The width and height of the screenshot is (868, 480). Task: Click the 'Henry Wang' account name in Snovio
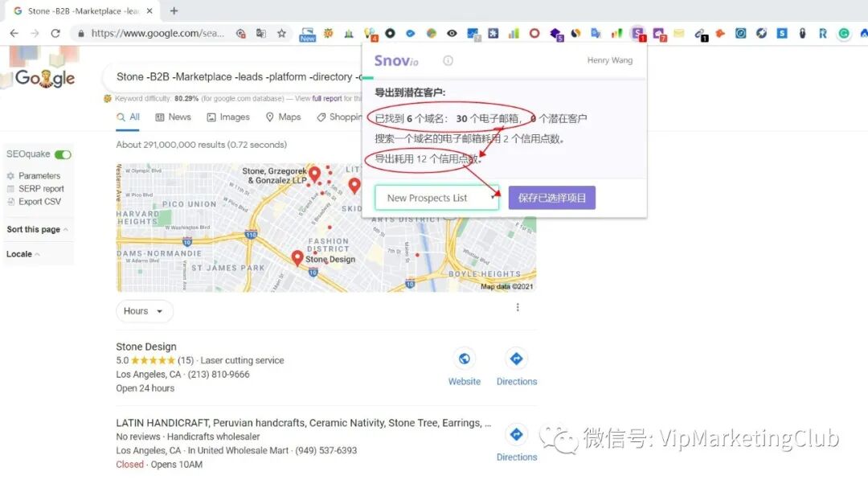coord(609,60)
